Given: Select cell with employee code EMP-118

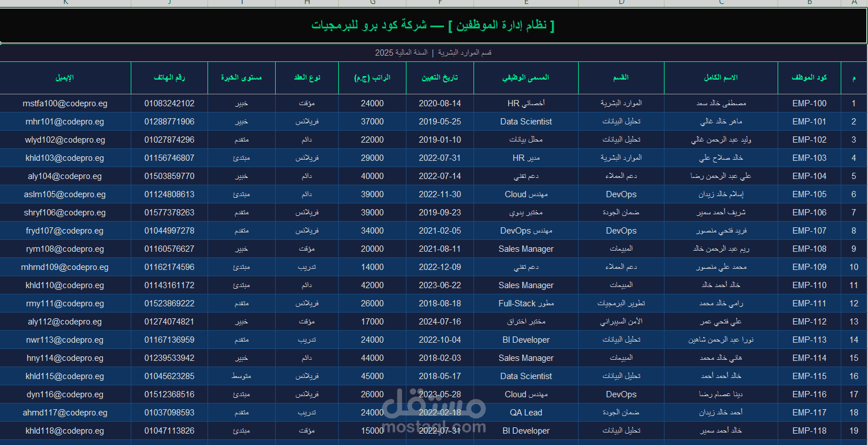Looking at the screenshot, I should pos(809,431).
